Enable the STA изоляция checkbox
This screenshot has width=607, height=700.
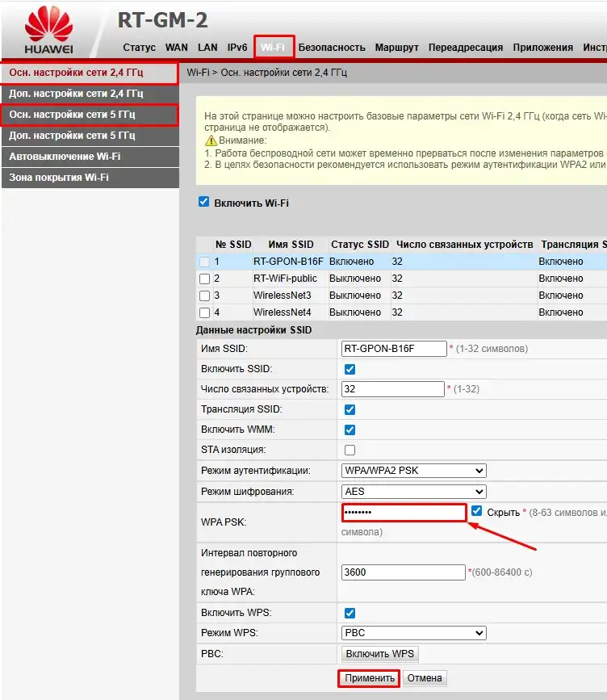[x=350, y=450]
